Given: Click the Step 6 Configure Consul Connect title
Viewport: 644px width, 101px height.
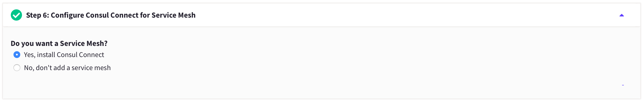Looking at the screenshot, I should tap(110, 15).
